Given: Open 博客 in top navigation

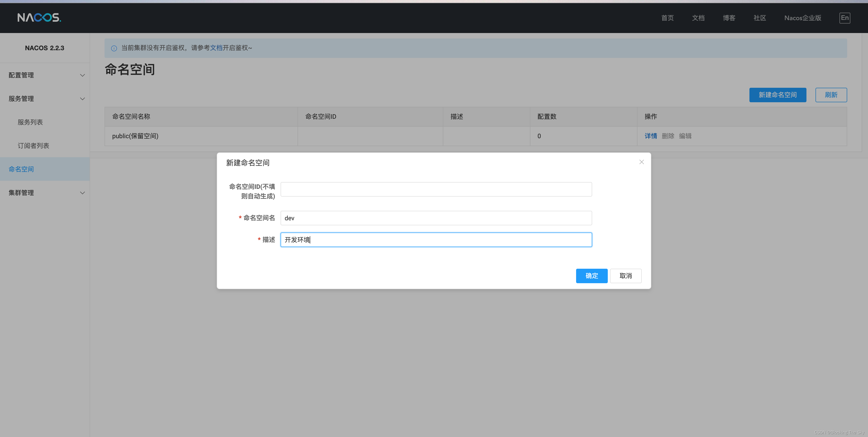Looking at the screenshot, I should click(x=729, y=18).
